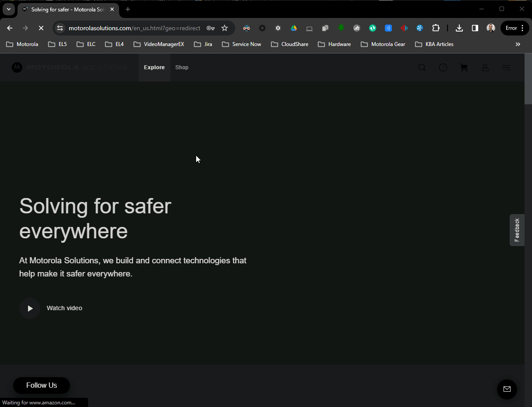
Task: Open the browser Downloads icon
Action: pyautogui.click(x=459, y=28)
